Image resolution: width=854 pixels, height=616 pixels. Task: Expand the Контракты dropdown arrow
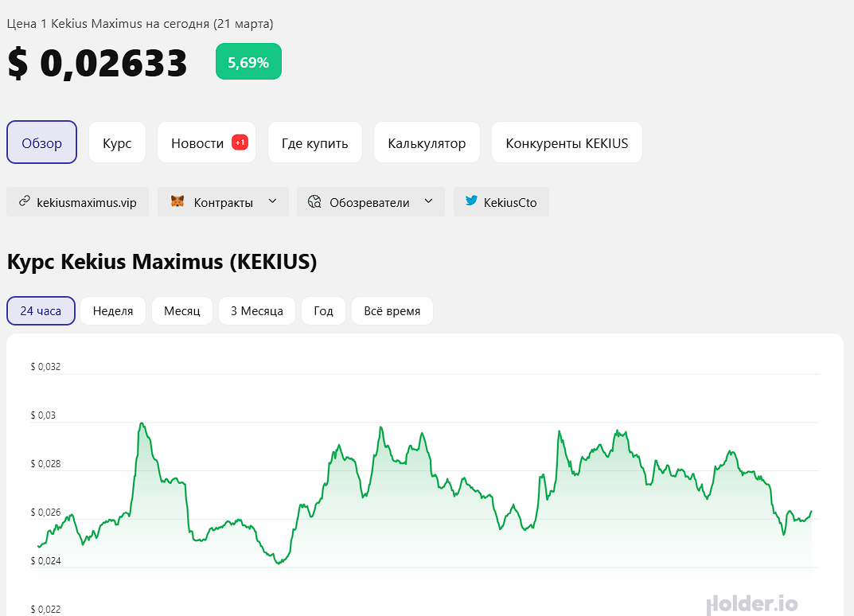(272, 201)
